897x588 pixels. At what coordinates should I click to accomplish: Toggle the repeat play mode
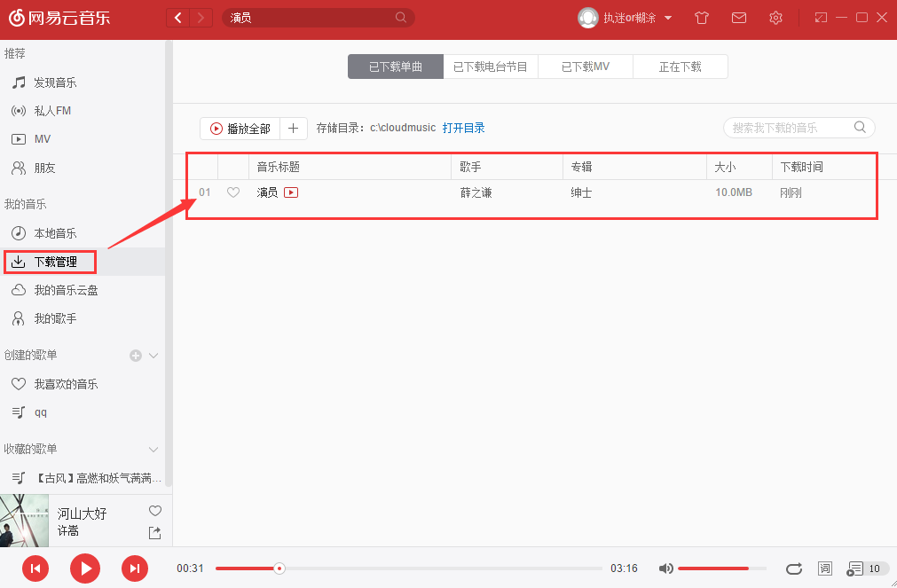point(794,568)
